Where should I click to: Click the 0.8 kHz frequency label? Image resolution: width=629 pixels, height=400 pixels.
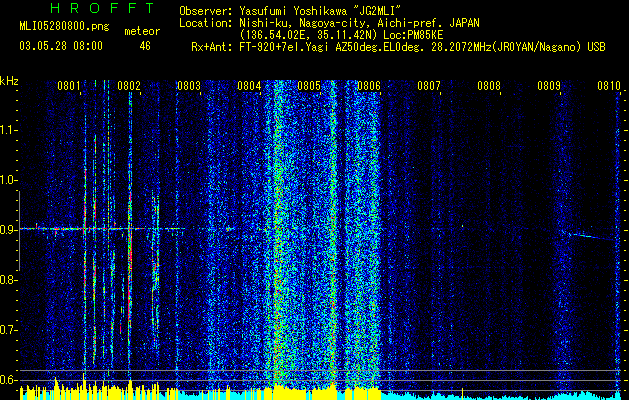(9, 280)
